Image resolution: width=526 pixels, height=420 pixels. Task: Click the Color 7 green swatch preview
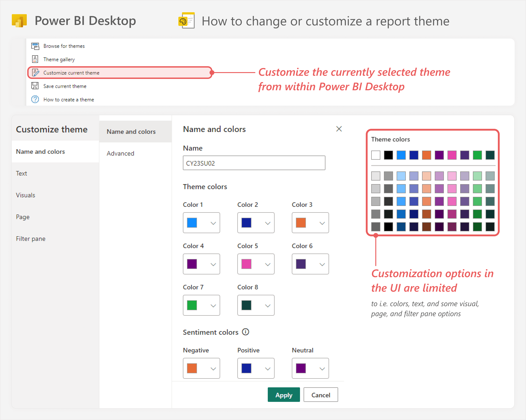click(192, 305)
